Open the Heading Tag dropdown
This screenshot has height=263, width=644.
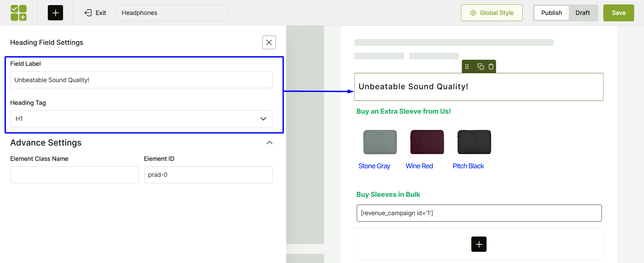pos(141,119)
